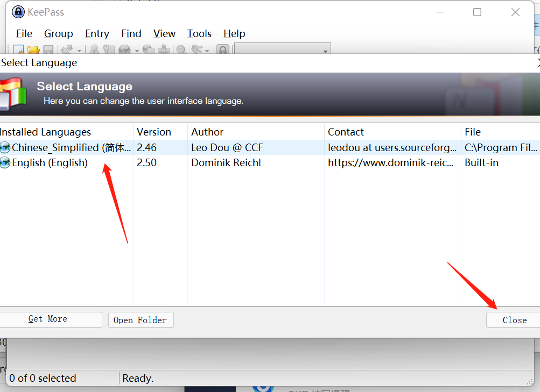Open the View menu
The width and height of the screenshot is (540, 392).
pos(164,34)
